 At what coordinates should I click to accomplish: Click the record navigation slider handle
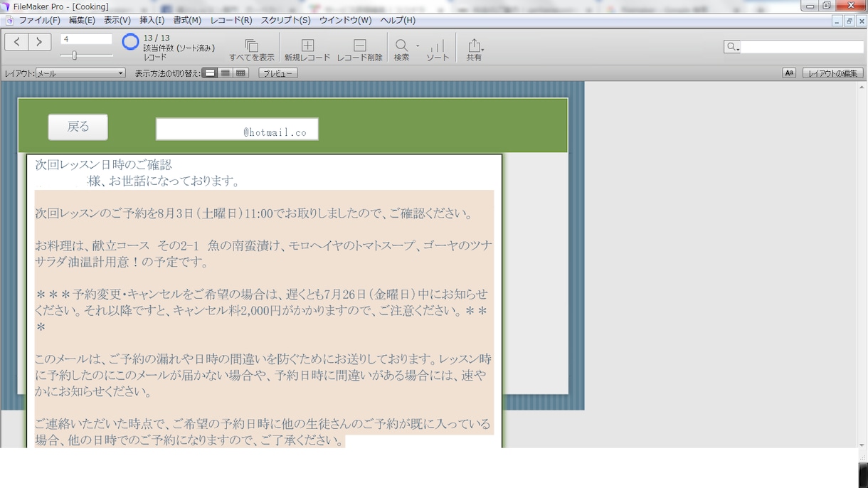point(74,55)
